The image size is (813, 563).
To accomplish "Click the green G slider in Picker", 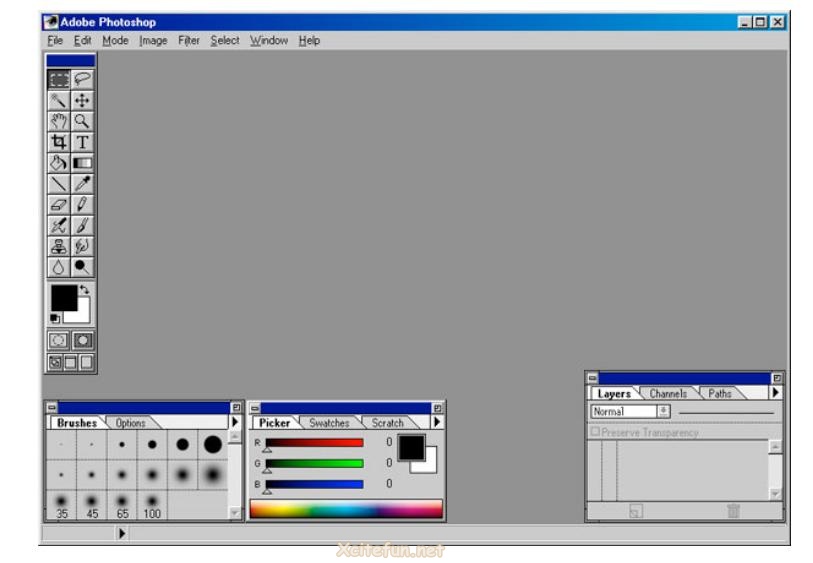I will click(x=314, y=463).
